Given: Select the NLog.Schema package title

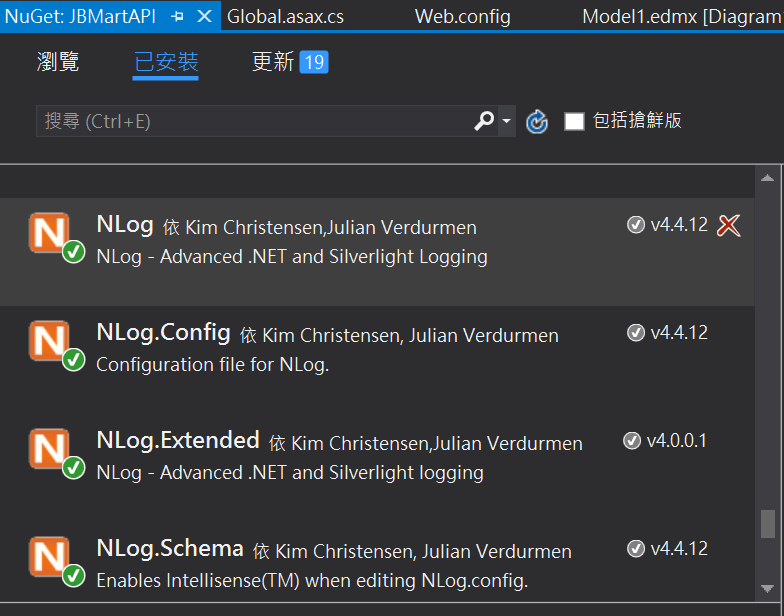Looking at the screenshot, I should pyautogui.click(x=170, y=548).
